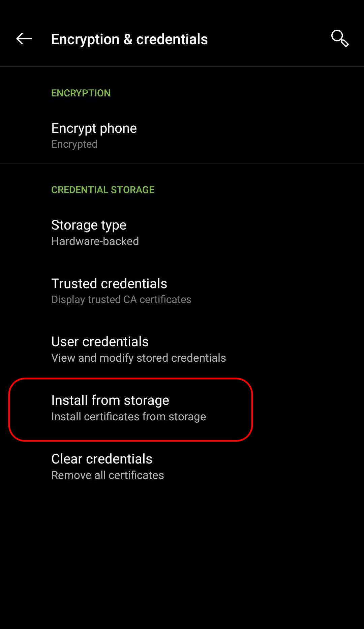Tap "Display trusted CA certificates" description
This screenshot has height=629, width=364.
tap(121, 300)
